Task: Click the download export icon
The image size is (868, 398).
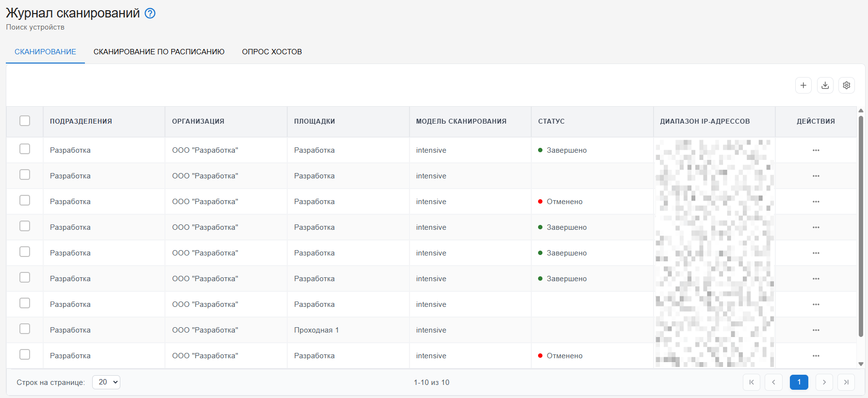Action: coord(825,85)
